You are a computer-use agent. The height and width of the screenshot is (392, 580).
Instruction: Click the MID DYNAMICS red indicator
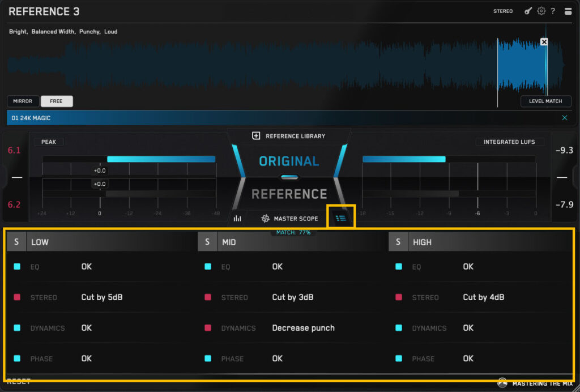tap(208, 328)
